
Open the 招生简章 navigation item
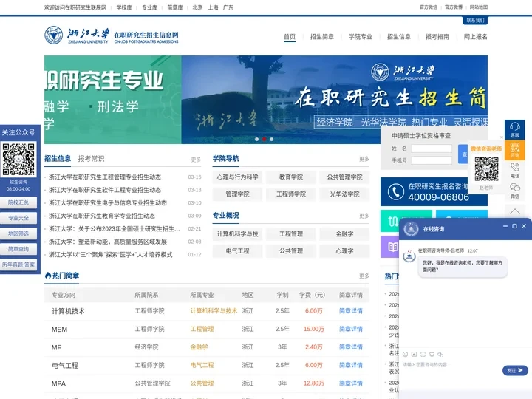(x=322, y=37)
